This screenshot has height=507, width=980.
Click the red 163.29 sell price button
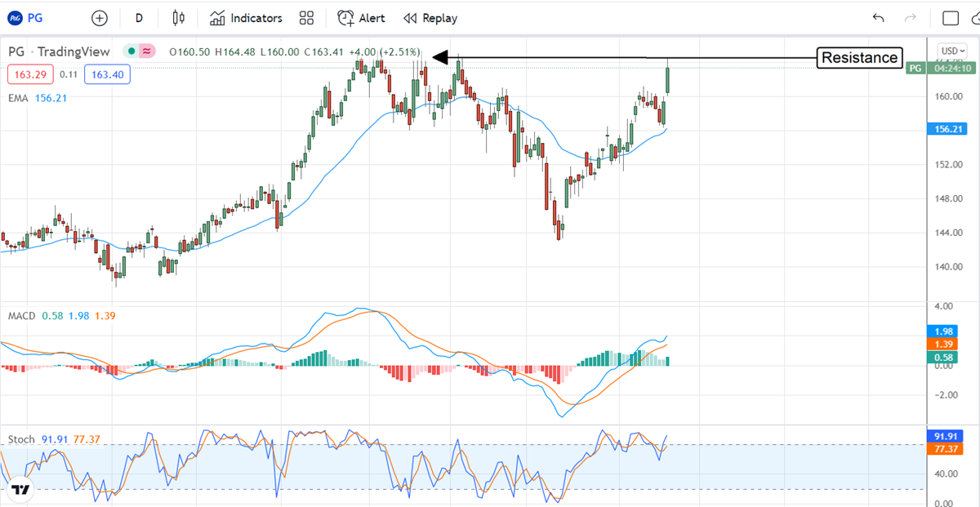click(30, 74)
